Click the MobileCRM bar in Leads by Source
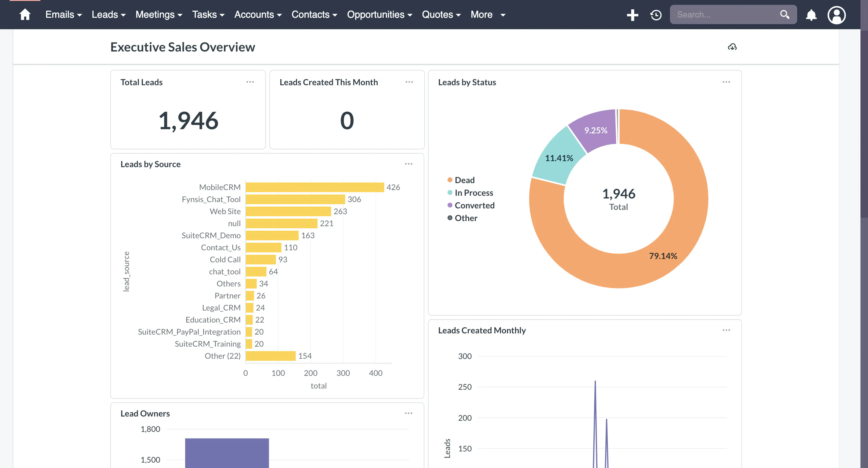 (315, 187)
